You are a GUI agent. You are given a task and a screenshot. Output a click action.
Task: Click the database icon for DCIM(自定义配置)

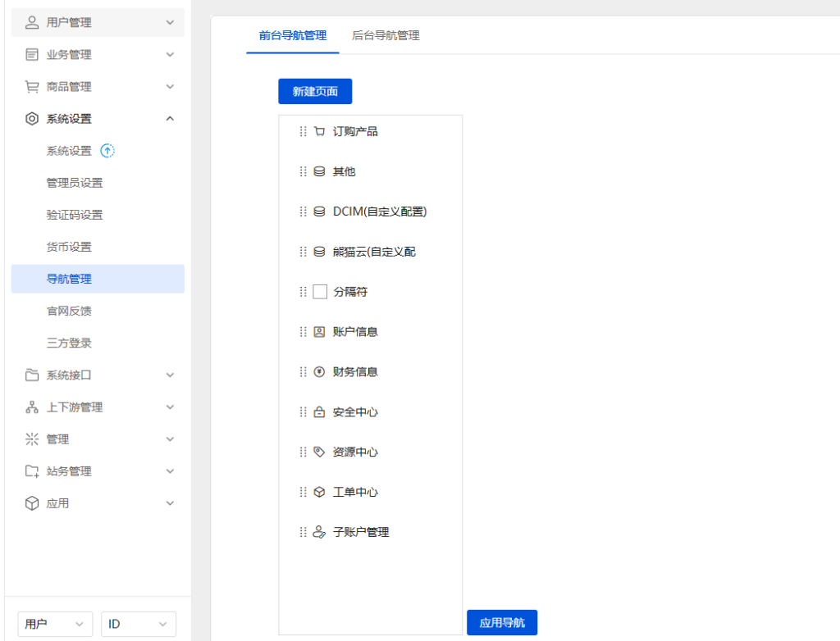click(x=319, y=211)
